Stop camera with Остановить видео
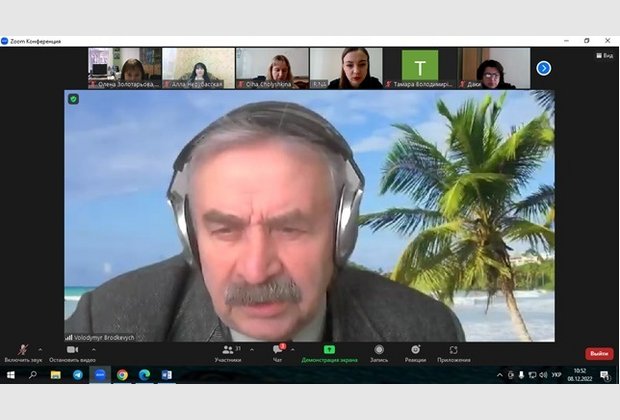 (x=72, y=351)
